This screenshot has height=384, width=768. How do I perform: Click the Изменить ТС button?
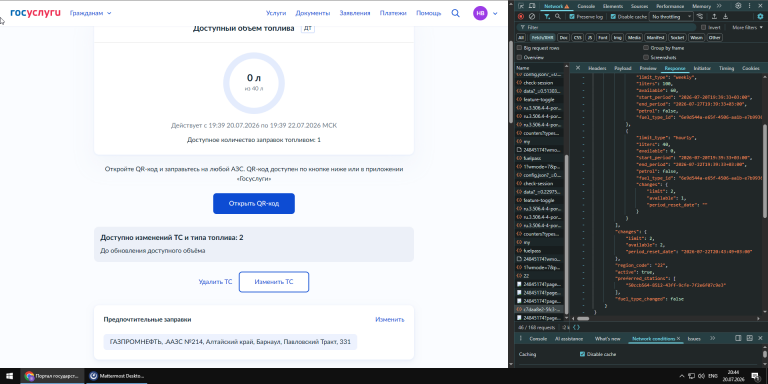point(274,282)
